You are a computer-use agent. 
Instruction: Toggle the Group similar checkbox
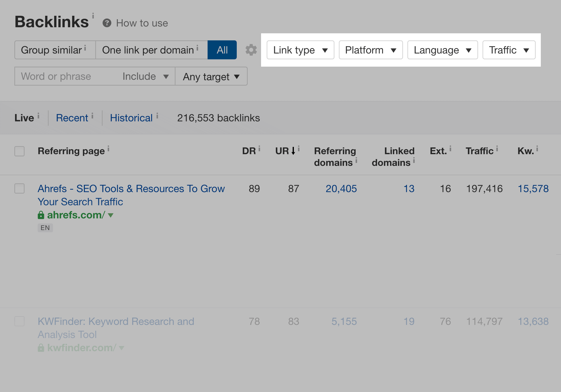click(51, 50)
